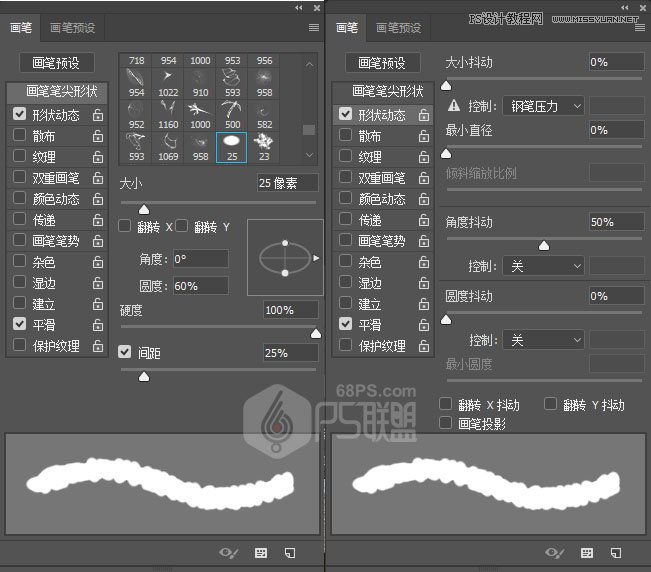Uncheck 平滑 checkbox in right panel
This screenshot has width=651, height=572.
click(345, 323)
